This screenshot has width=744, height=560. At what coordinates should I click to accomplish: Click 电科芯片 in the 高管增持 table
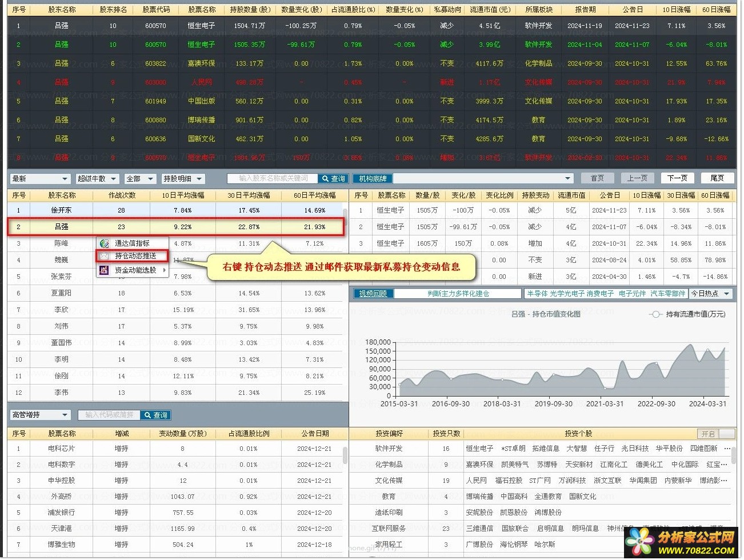(x=61, y=449)
